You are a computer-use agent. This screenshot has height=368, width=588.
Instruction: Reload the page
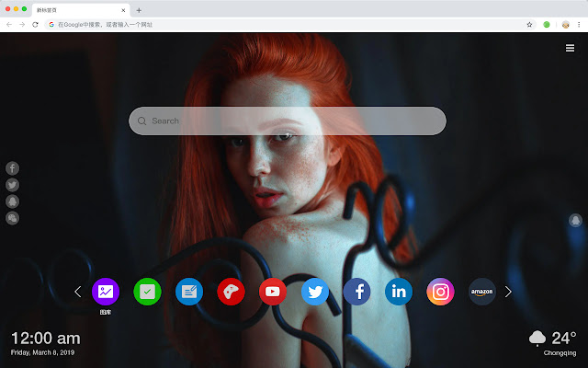click(x=35, y=25)
